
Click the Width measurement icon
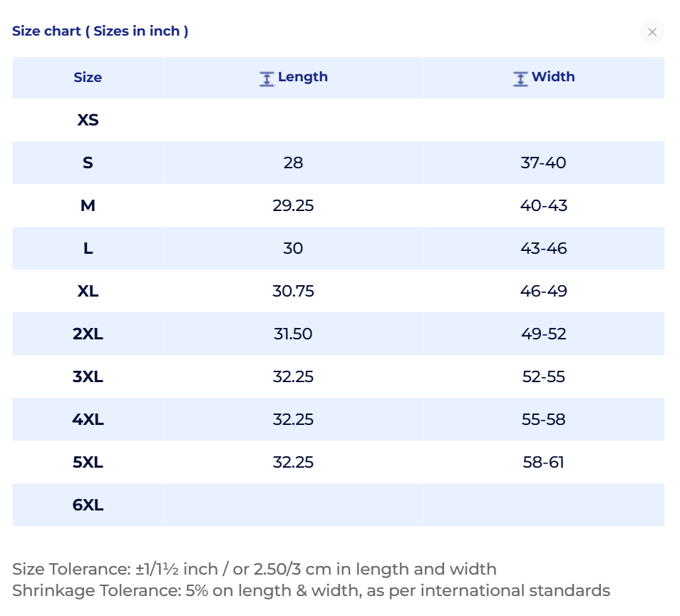520,79
